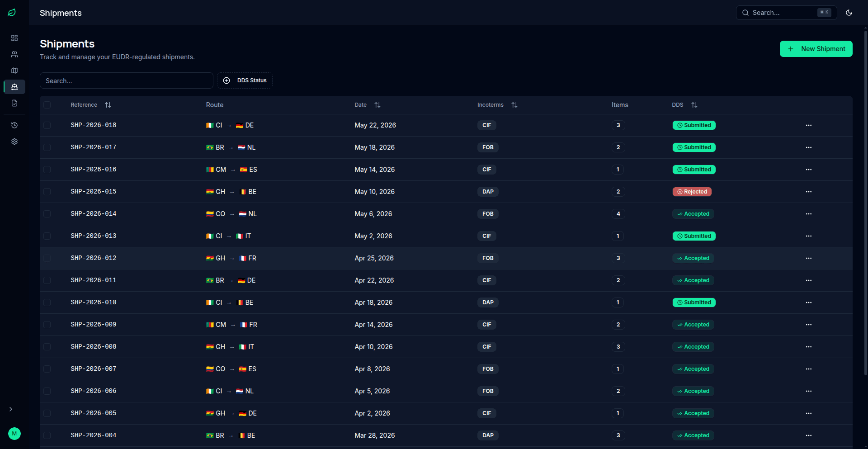The height and width of the screenshot is (449, 868).
Task: Open the DDS Status filter dropdown
Action: tap(245, 80)
